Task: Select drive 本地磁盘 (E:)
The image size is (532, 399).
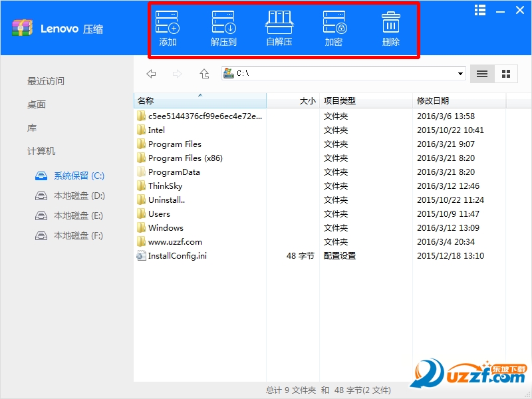Action: [x=69, y=215]
